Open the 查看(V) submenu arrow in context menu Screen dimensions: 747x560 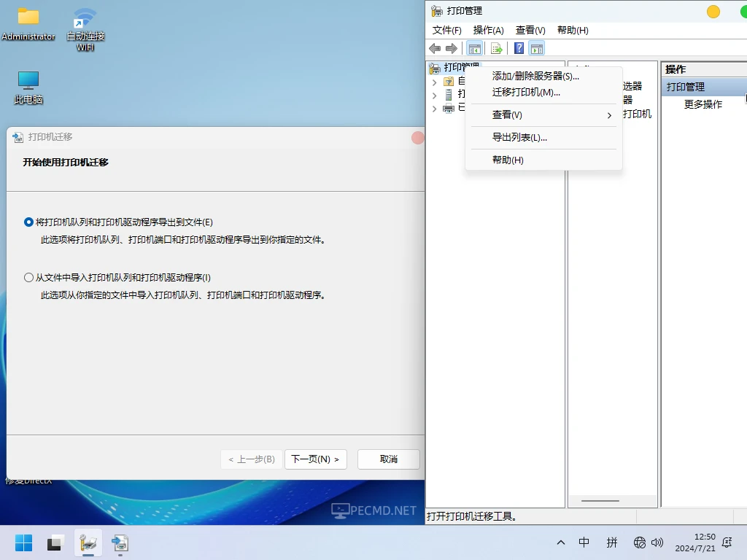[x=609, y=115]
